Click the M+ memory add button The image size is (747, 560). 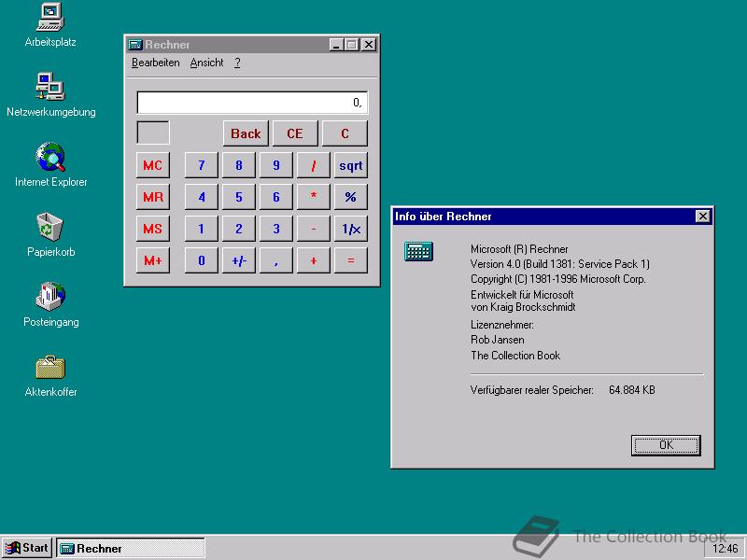tap(153, 260)
